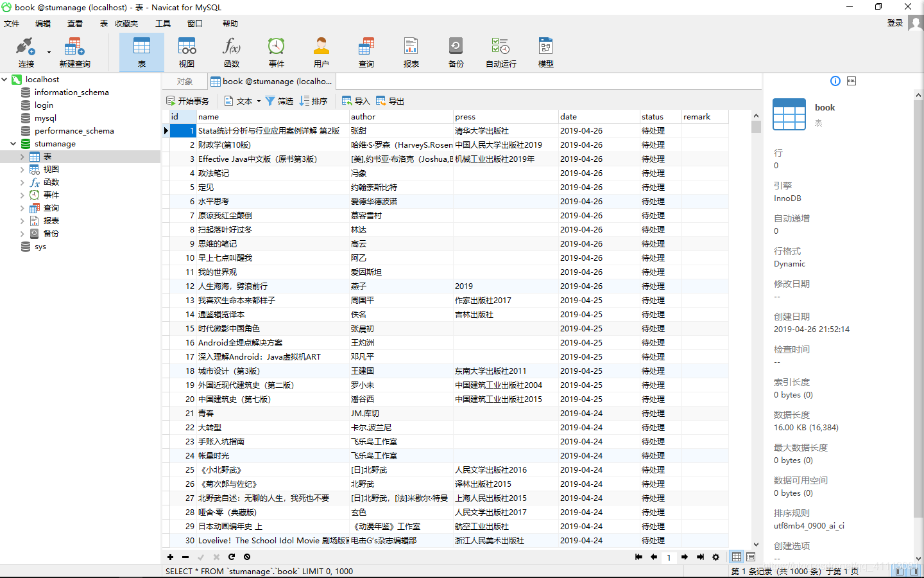Open the 连接 dropdown arrow
The width and height of the screenshot is (924, 578).
(x=49, y=53)
